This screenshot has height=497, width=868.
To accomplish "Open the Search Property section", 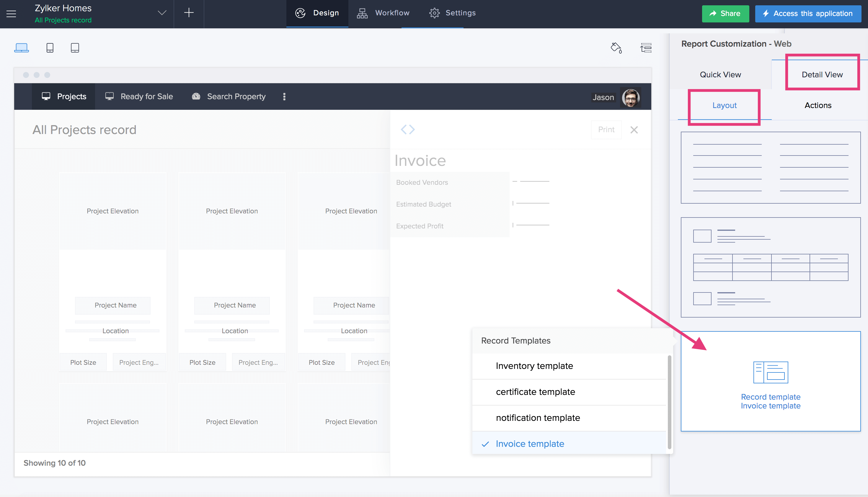I will pos(229,97).
